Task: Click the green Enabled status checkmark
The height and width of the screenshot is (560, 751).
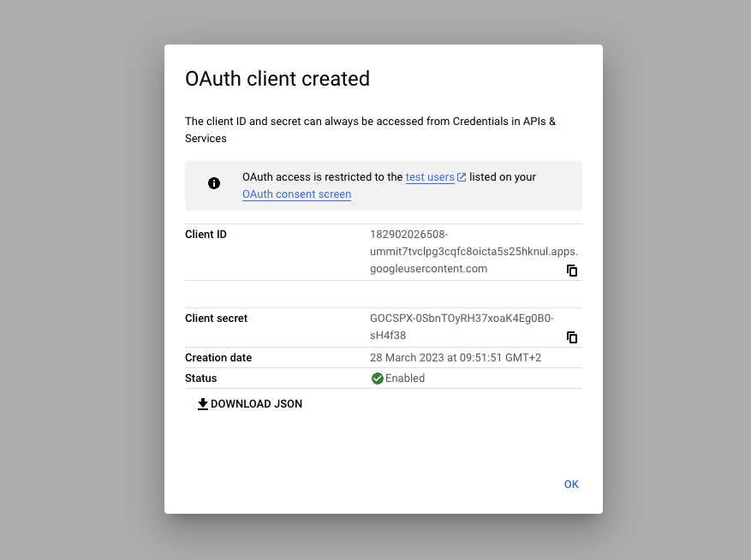Action: pos(378,378)
